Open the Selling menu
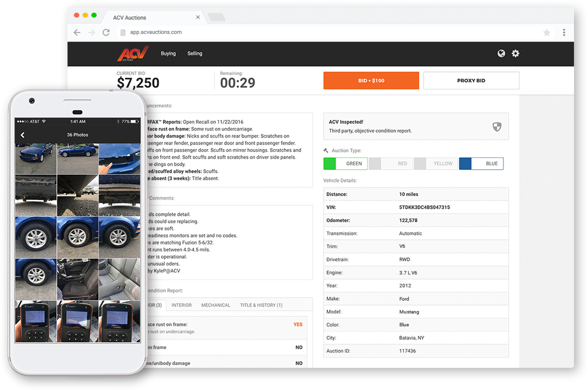This screenshot has height=390, width=588. pyautogui.click(x=195, y=53)
